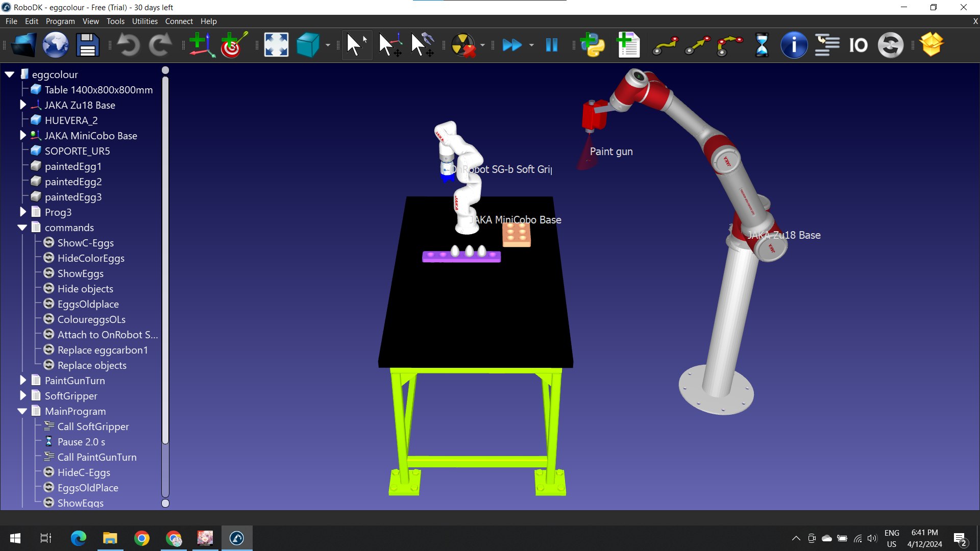
Task: Close the embedded station panel X
Action: click(975, 21)
